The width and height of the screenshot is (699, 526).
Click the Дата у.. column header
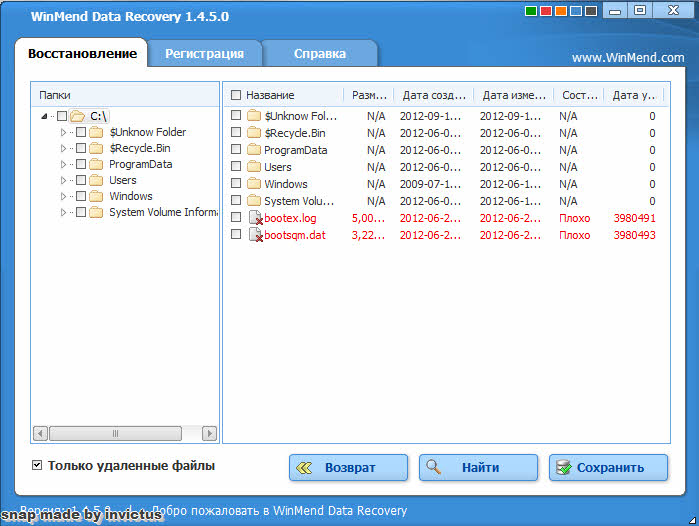pyautogui.click(x=634, y=95)
